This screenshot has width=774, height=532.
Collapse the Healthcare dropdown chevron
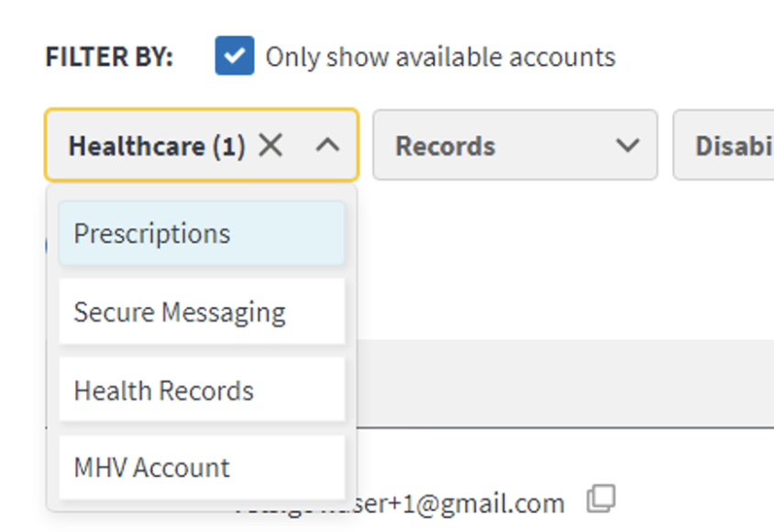coord(327,146)
